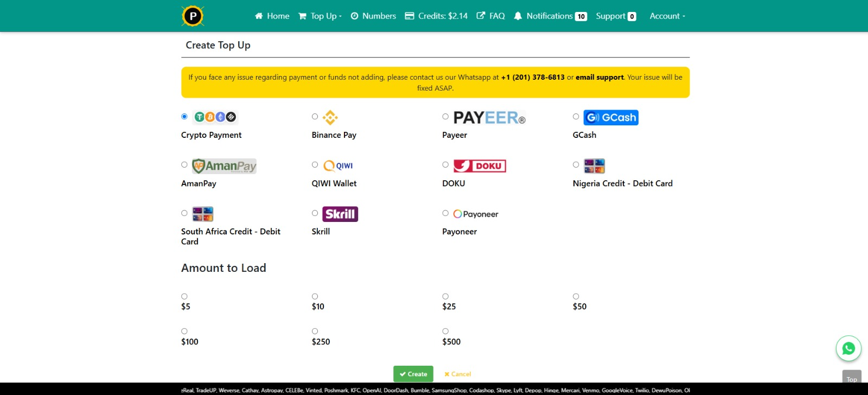The width and height of the screenshot is (868, 395).
Task: Click the Nigeria Credit card icon
Action: point(594,165)
